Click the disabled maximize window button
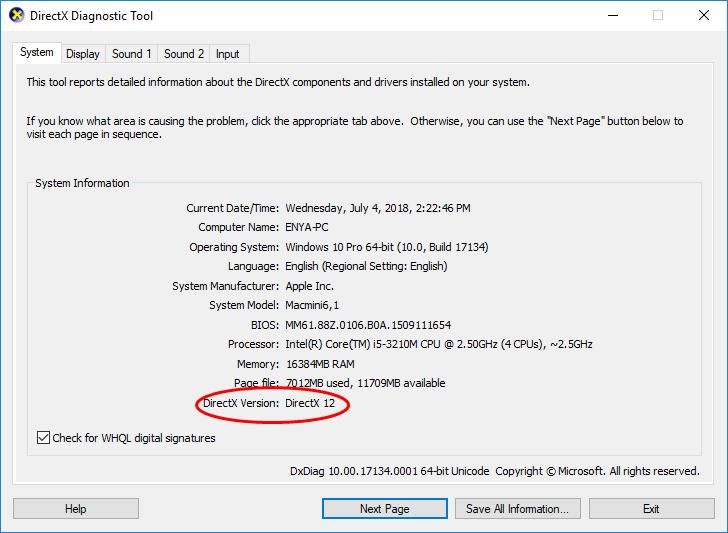This screenshot has width=728, height=533. [x=657, y=16]
